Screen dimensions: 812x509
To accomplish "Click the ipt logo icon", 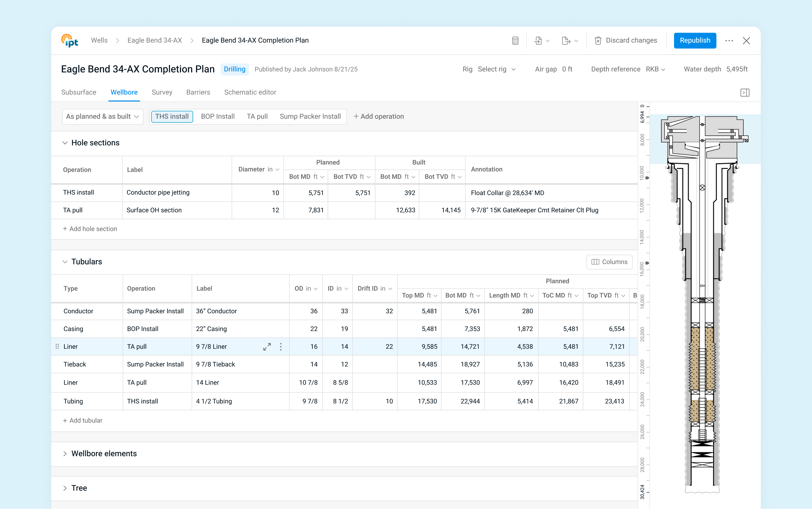I will [x=70, y=41].
